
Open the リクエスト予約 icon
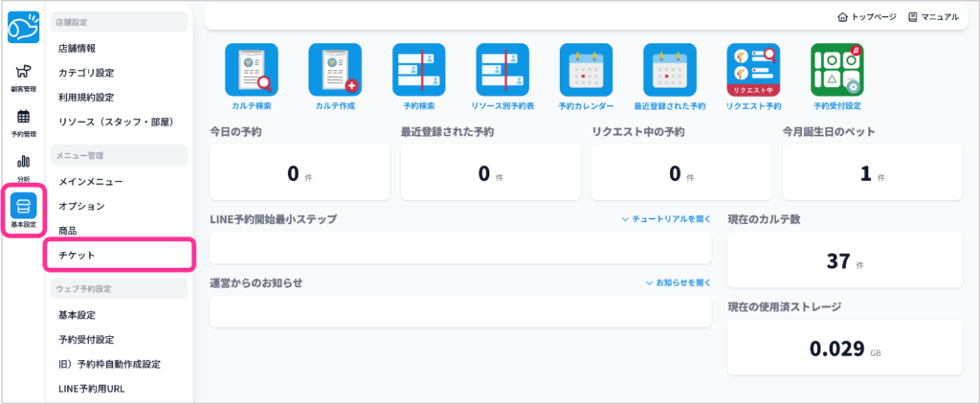[x=753, y=70]
